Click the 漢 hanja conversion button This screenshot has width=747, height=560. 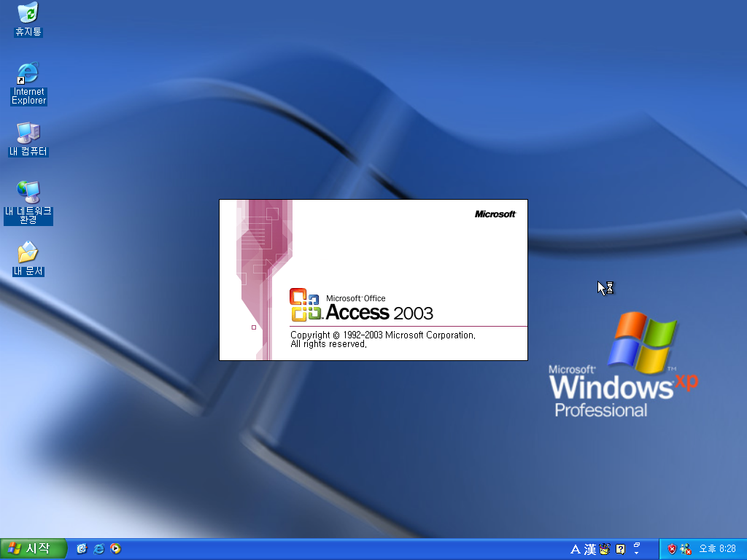click(590, 550)
